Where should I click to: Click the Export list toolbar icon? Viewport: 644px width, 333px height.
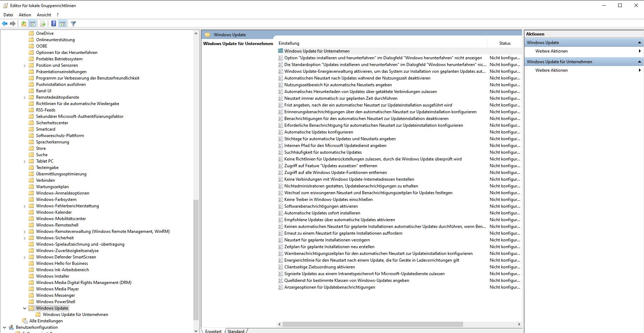[x=43, y=24]
